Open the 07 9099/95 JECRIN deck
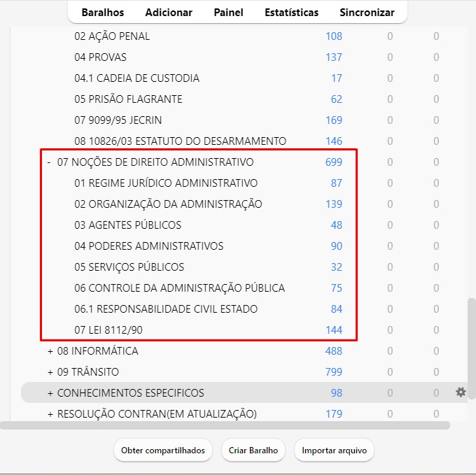476x475 pixels. pos(118,120)
